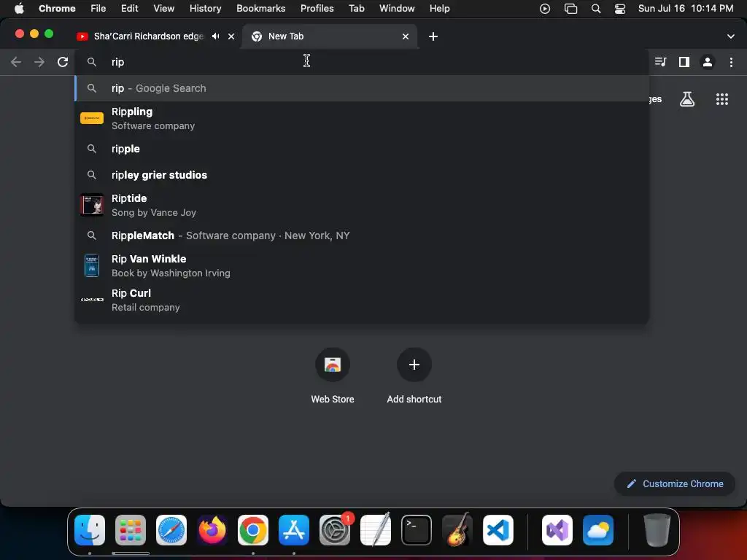This screenshot has height=560, width=747.
Task: Open App Store from the Dock
Action: tap(293, 530)
